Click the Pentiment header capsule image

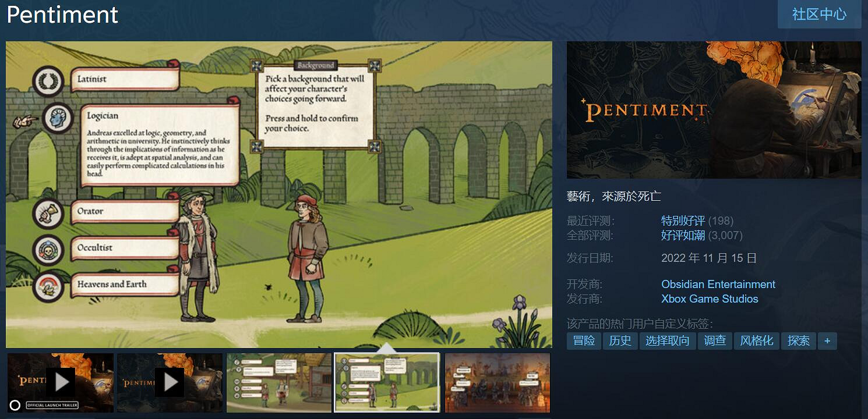point(714,110)
